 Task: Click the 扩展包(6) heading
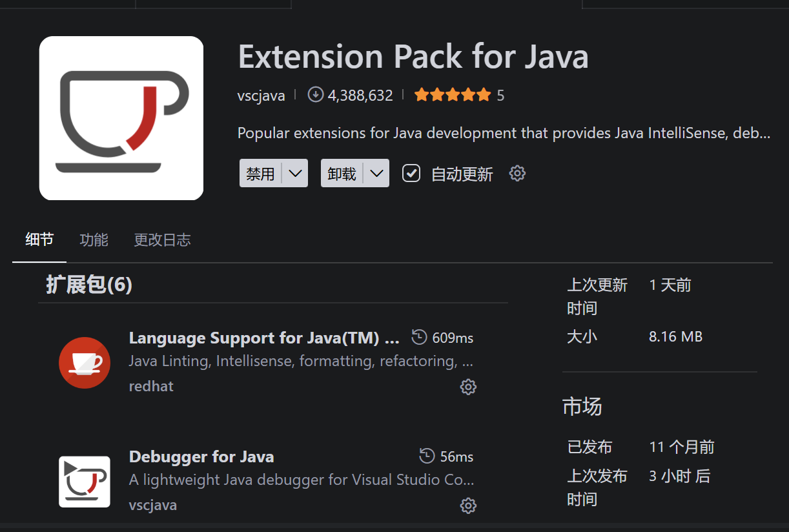[89, 284]
